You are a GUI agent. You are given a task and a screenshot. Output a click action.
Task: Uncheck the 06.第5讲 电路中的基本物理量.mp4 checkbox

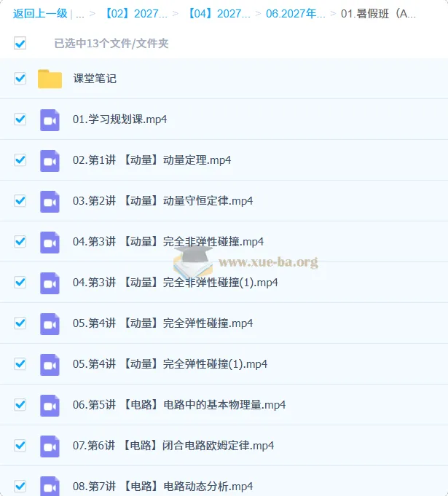[20, 405]
